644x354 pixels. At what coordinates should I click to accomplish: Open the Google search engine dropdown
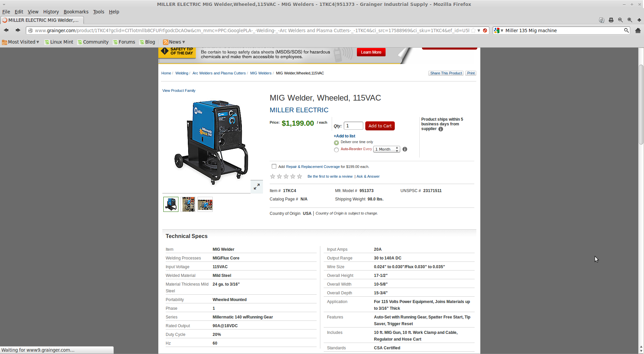499,31
